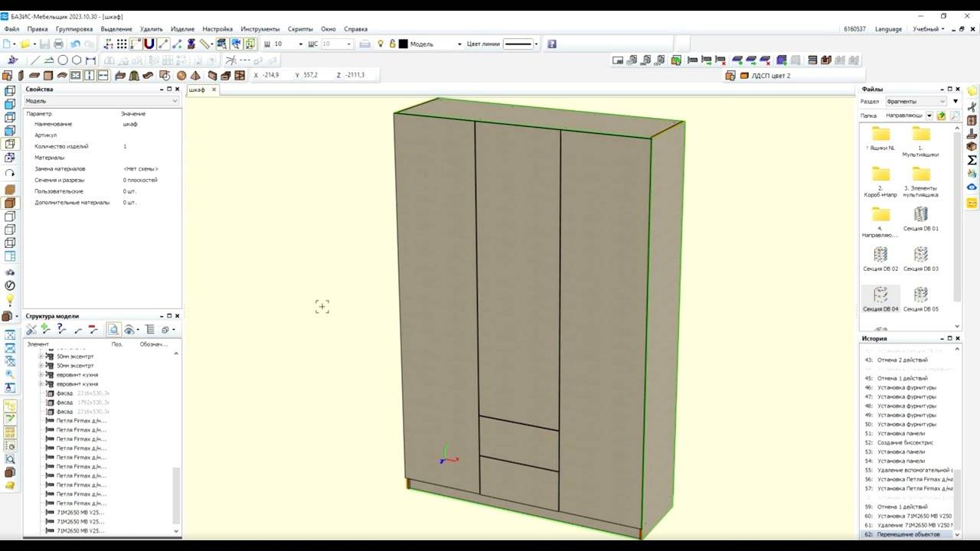Click the Language button in top bar
This screenshot has height=551, width=980.
888,29
